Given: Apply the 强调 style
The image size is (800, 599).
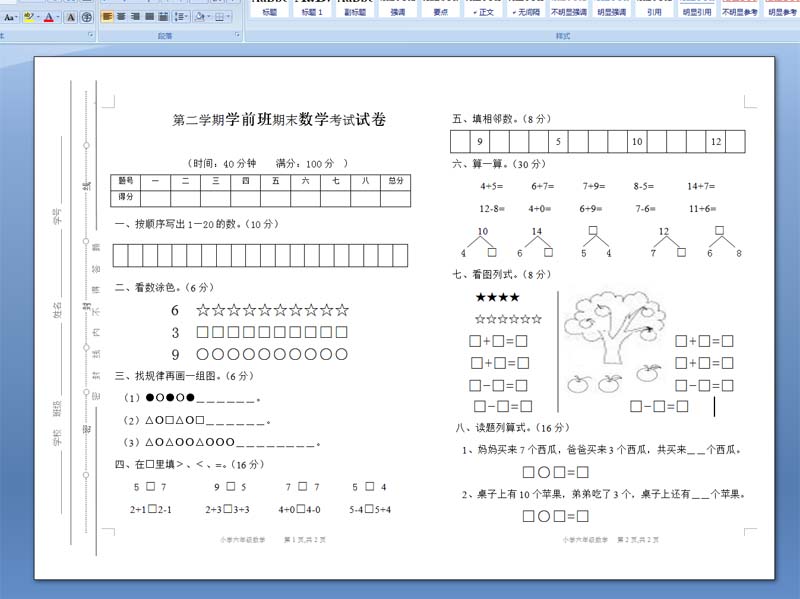Looking at the screenshot, I should click(397, 11).
